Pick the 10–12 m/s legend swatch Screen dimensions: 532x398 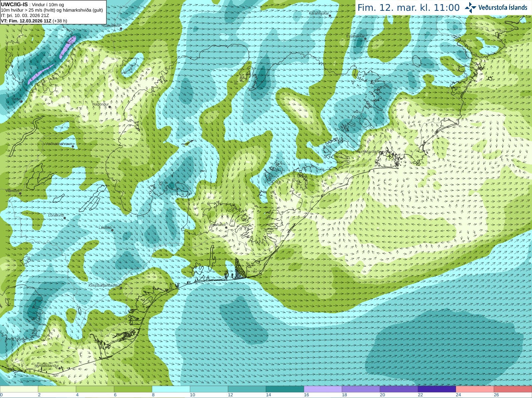[x=209, y=389]
